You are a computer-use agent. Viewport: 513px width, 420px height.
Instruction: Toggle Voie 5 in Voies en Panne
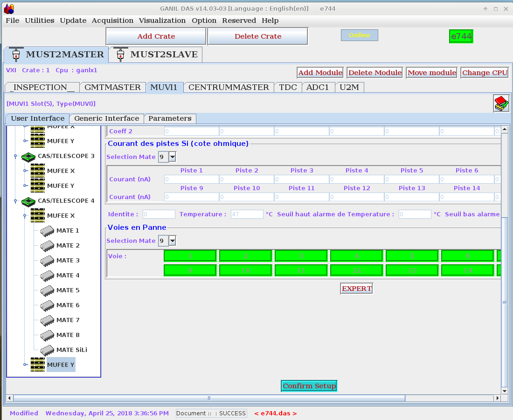coord(412,256)
